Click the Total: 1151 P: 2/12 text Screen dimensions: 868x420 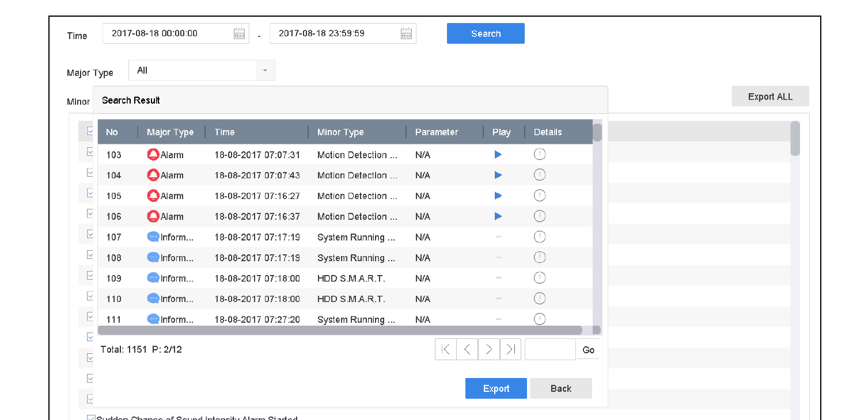coord(141,349)
